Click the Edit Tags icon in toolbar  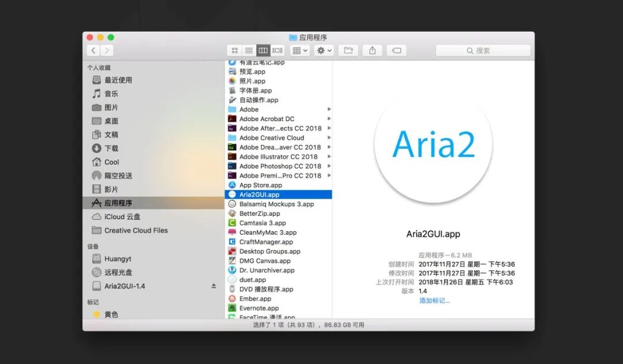pos(396,50)
